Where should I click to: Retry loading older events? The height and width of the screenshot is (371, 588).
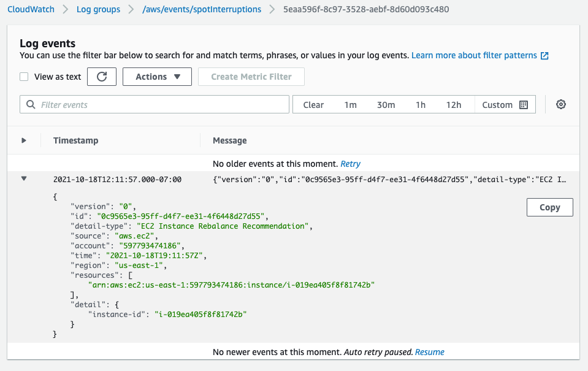(x=350, y=164)
